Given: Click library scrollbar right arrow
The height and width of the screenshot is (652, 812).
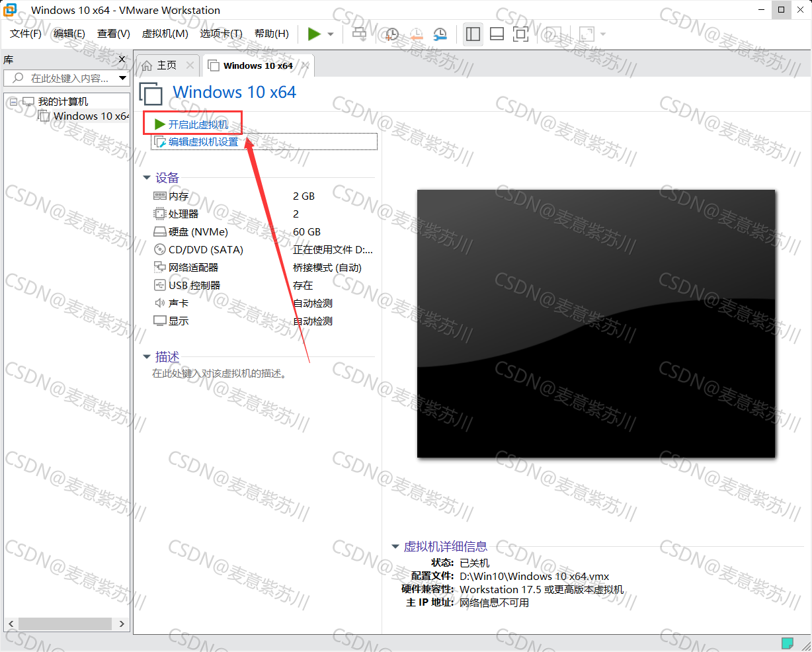Looking at the screenshot, I should coord(122,624).
